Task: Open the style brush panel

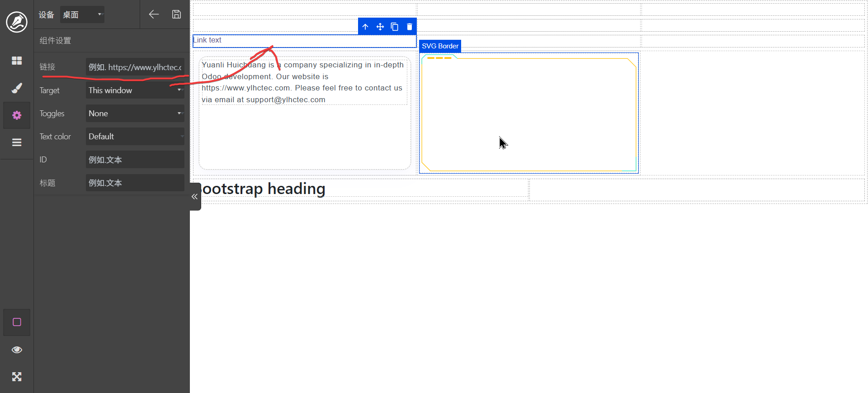Action: tap(17, 88)
